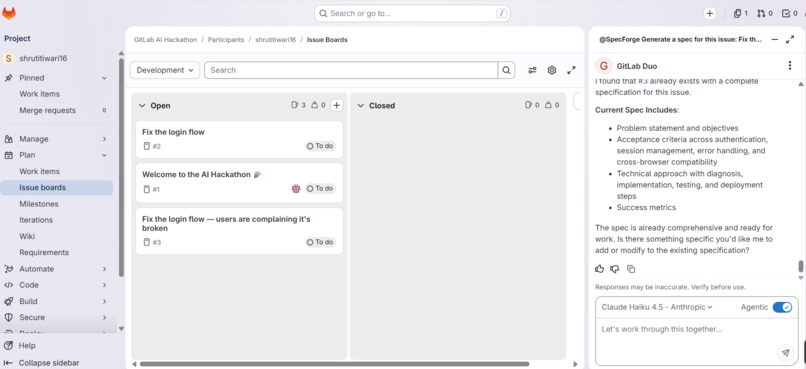Open board configuration gear icon
The height and width of the screenshot is (369, 806).
coord(552,70)
